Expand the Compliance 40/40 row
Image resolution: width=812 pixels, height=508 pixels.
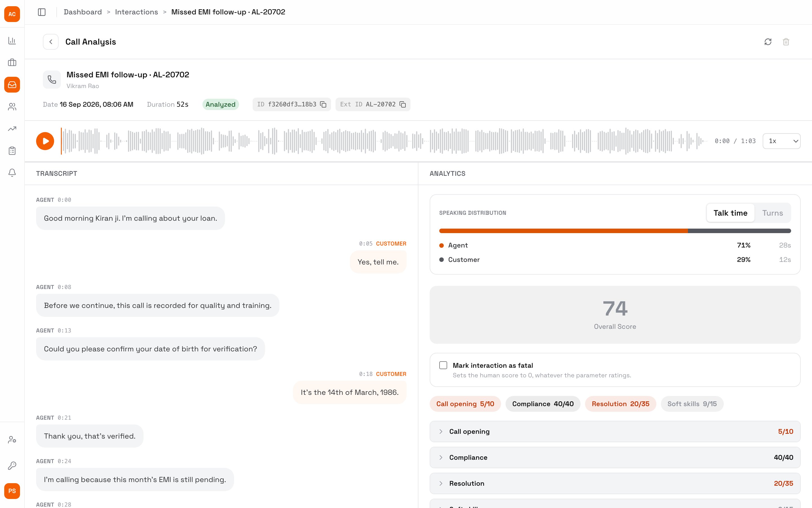[x=615, y=457]
